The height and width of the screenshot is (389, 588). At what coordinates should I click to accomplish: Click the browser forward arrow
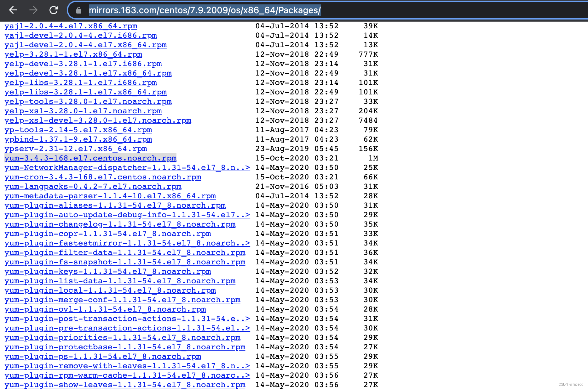pyautogui.click(x=33, y=10)
